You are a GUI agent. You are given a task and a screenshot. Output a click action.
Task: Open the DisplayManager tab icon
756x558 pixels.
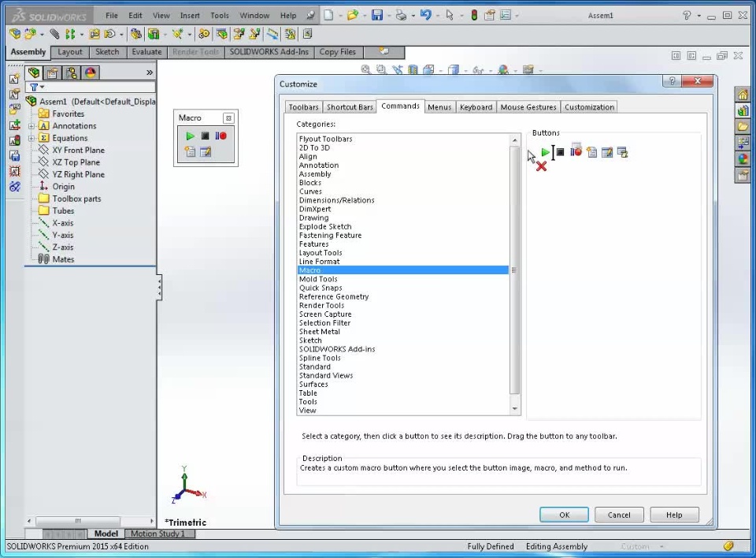point(90,73)
